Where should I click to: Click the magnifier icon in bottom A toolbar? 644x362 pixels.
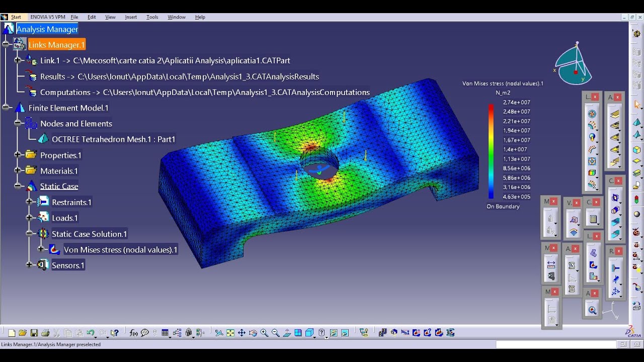[592, 310]
